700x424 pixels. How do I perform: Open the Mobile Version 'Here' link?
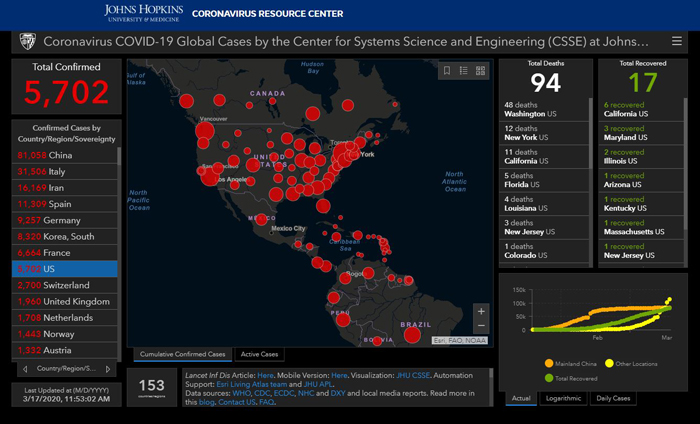(339, 375)
